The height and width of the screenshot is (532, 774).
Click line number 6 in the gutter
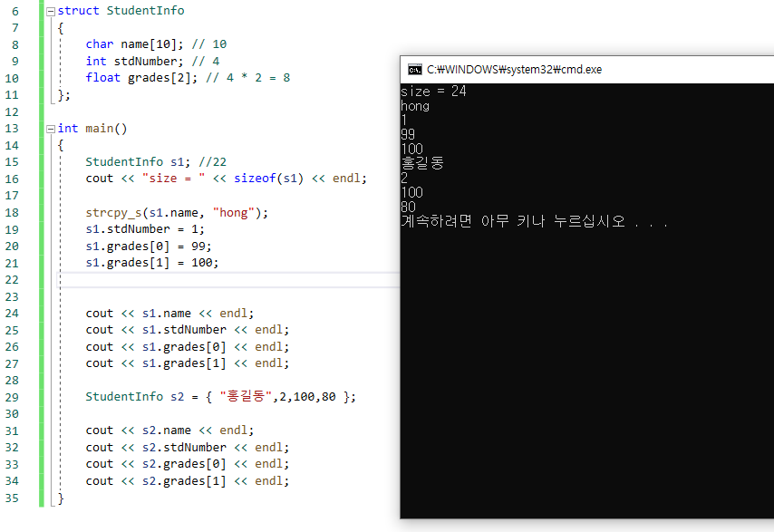click(15, 11)
